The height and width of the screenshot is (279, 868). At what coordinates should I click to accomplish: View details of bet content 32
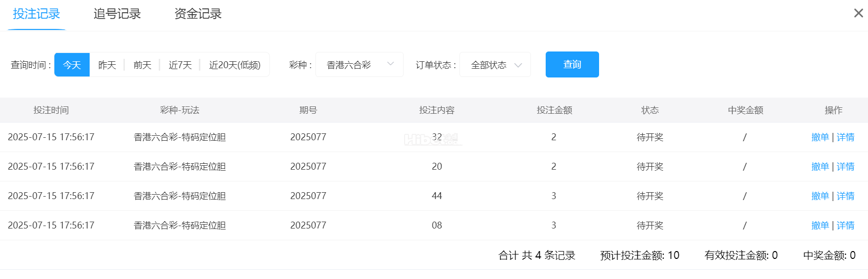(x=845, y=137)
